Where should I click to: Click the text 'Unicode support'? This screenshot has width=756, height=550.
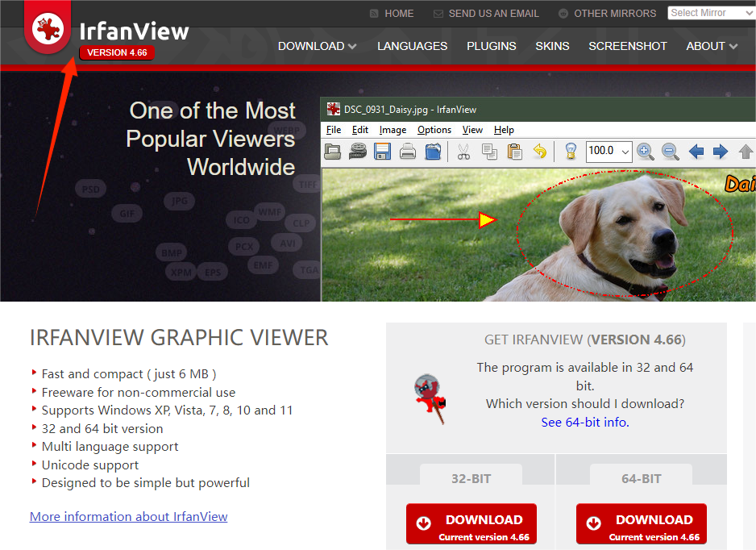(90, 465)
